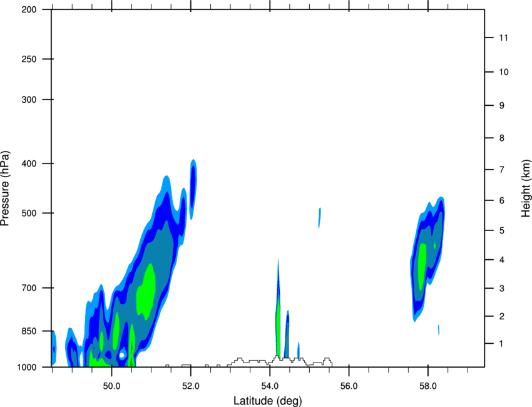
Task: Click the "Latitude (deg)" axis title
Action: [x=267, y=401]
